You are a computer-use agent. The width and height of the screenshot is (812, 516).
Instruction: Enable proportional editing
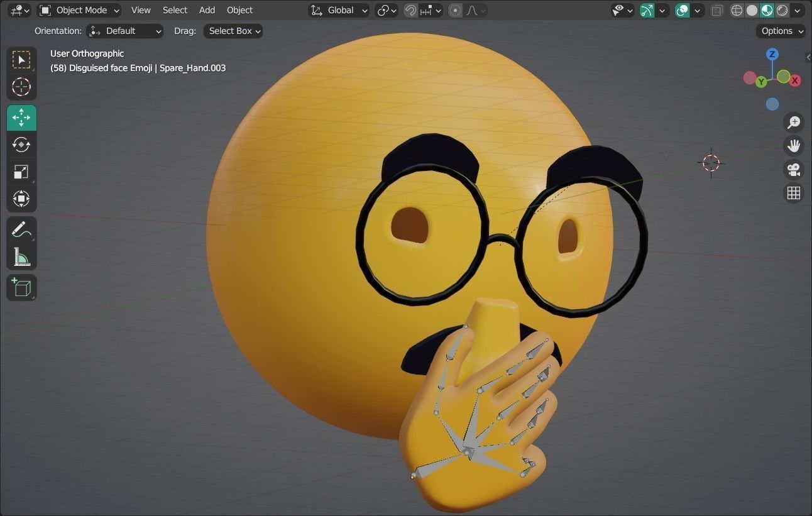click(x=454, y=10)
